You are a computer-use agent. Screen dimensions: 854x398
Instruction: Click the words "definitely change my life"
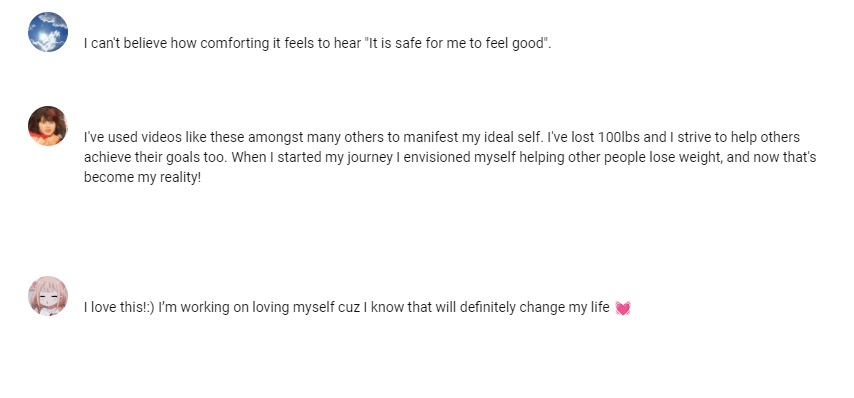pyautogui.click(x=534, y=308)
